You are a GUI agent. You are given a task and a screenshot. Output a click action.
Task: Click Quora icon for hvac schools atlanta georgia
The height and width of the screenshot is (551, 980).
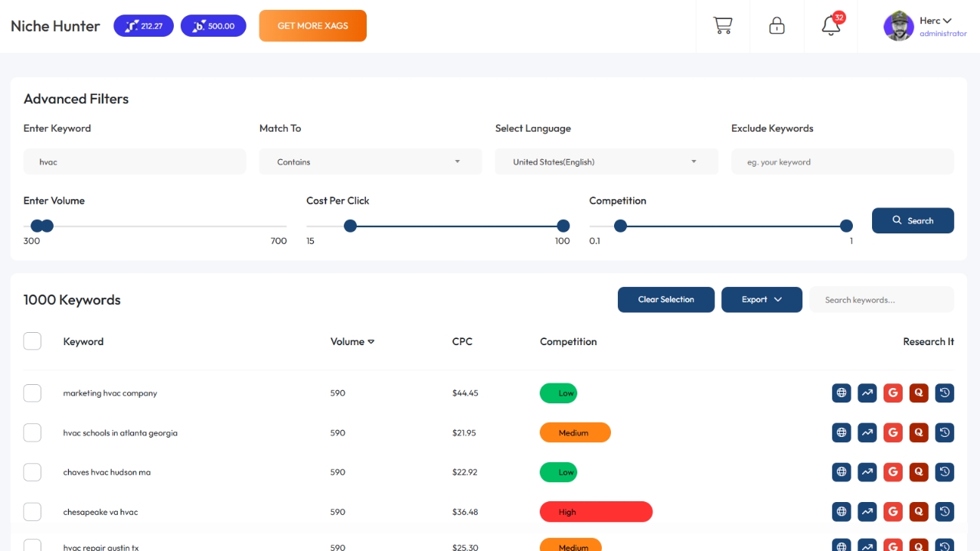(x=919, y=432)
